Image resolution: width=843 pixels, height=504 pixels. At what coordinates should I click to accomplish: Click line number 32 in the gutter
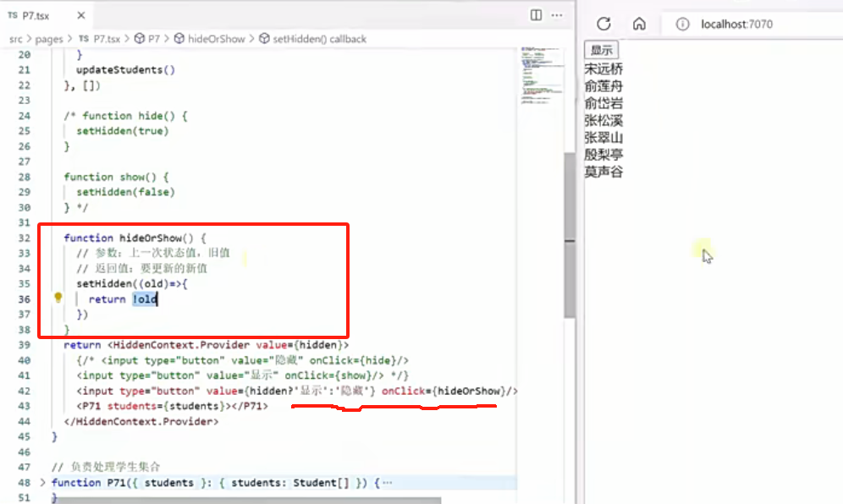25,238
